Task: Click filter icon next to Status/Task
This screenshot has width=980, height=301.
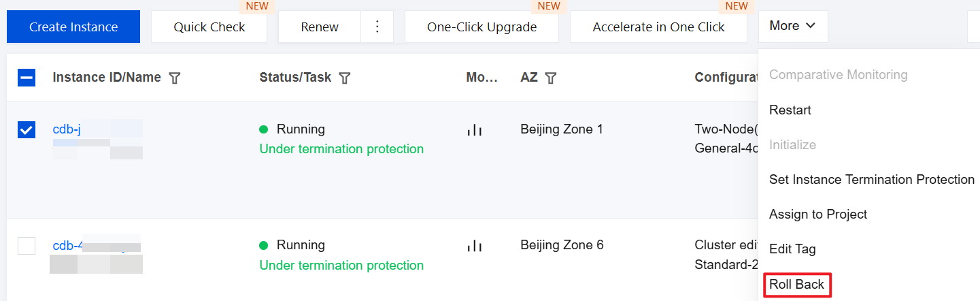Action: click(345, 78)
